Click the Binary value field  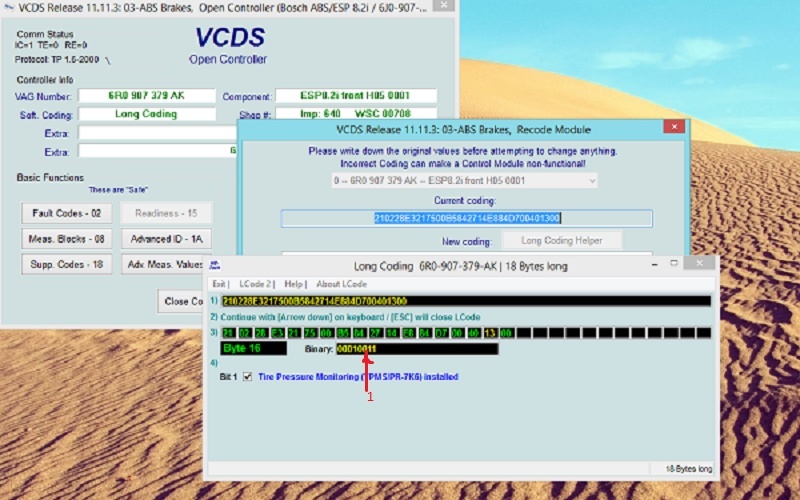(417, 348)
